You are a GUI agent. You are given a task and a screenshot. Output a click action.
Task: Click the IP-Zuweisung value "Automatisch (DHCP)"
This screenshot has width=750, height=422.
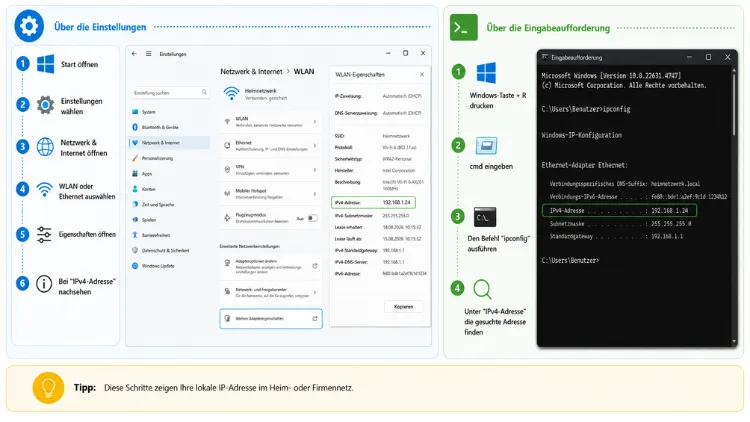pos(402,96)
